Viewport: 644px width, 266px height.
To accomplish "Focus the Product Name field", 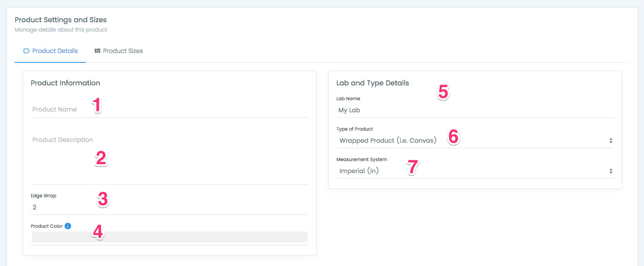I will click(170, 110).
